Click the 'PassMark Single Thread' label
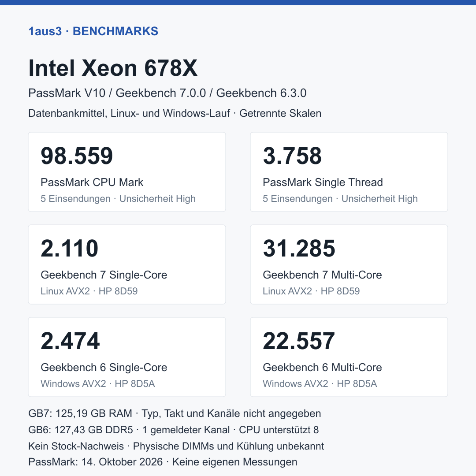The image size is (476, 476). (x=323, y=182)
